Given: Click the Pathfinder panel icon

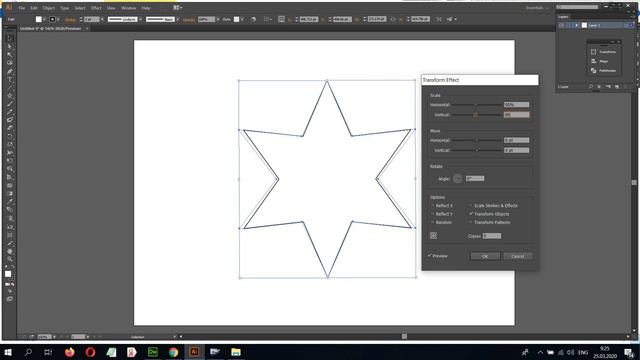Looking at the screenshot, I should [593, 71].
